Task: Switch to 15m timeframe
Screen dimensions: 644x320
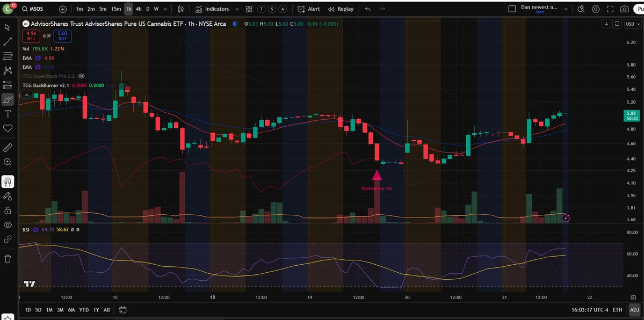Action: (x=116, y=9)
